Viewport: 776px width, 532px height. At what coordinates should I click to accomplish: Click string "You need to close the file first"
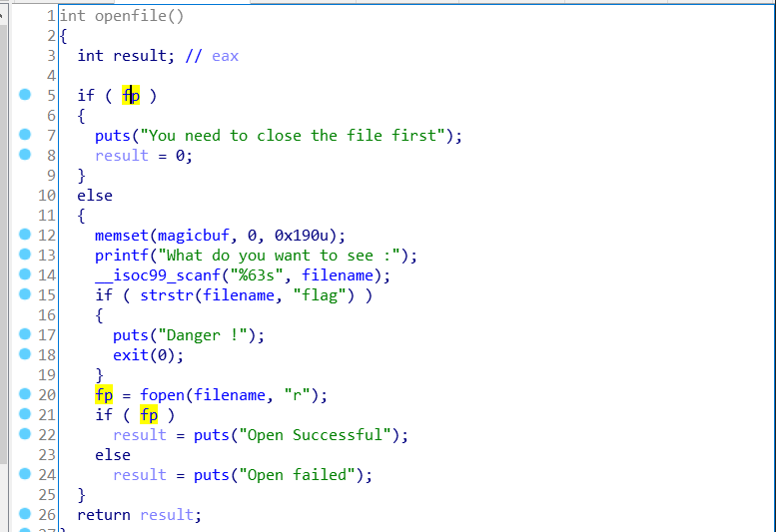click(x=293, y=136)
